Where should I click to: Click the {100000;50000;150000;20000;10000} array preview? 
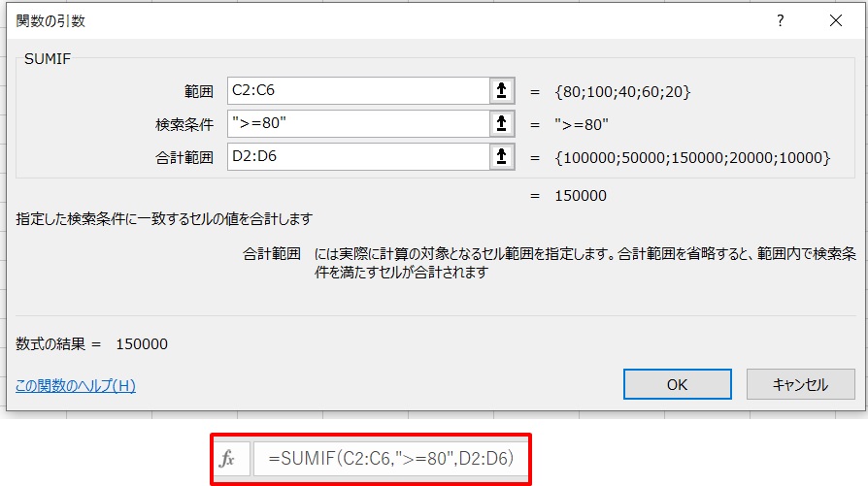(692, 158)
